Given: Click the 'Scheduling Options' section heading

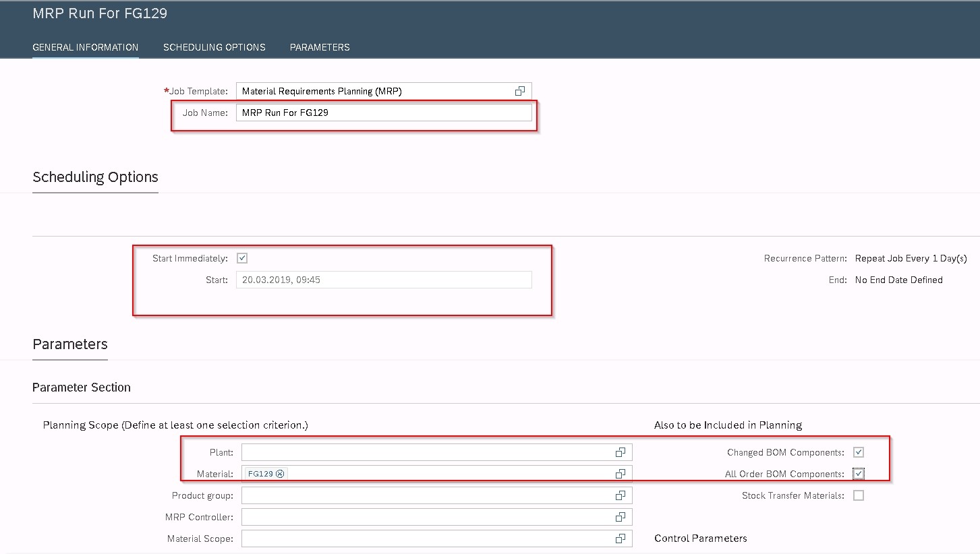Looking at the screenshot, I should pyautogui.click(x=95, y=177).
